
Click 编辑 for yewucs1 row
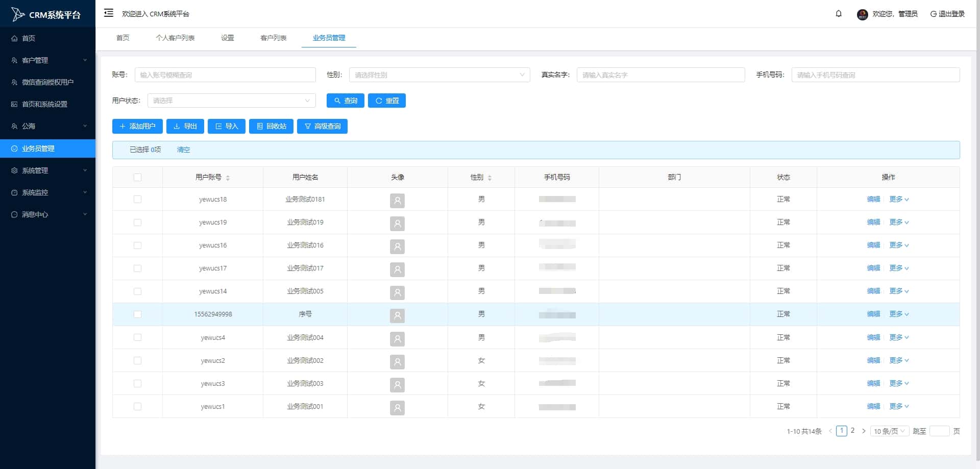[x=873, y=407]
